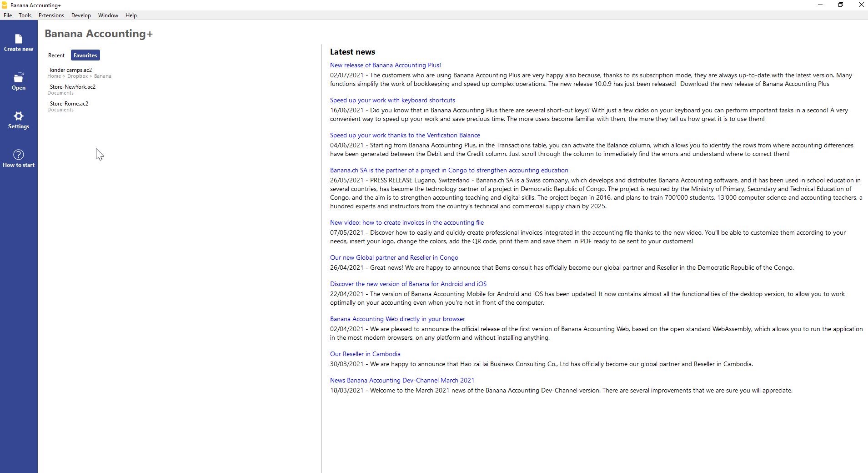
Task: Open the Develop menu
Action: [81, 15]
